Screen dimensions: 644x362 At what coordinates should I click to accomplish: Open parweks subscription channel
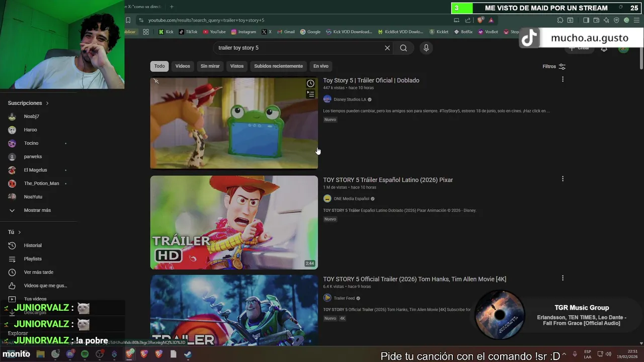(33, 156)
